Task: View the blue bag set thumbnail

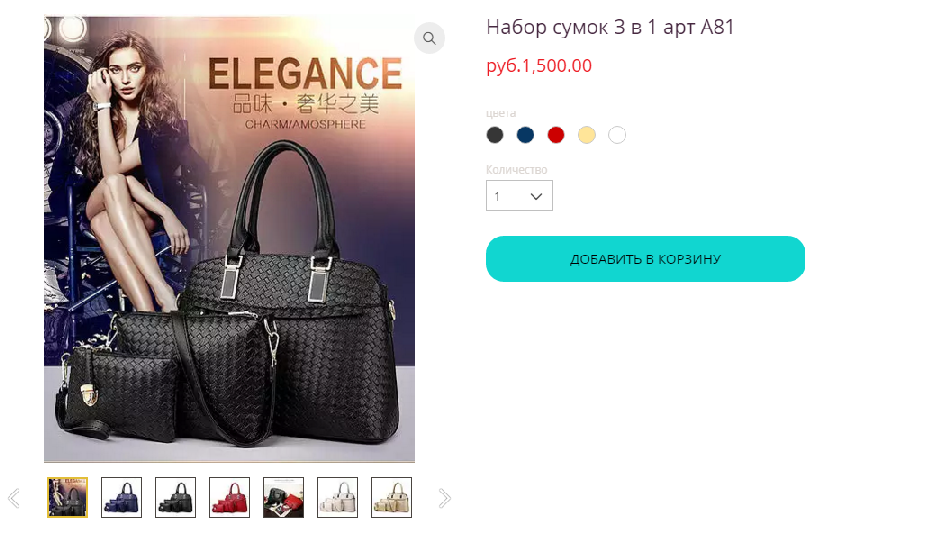Action: tap(122, 497)
